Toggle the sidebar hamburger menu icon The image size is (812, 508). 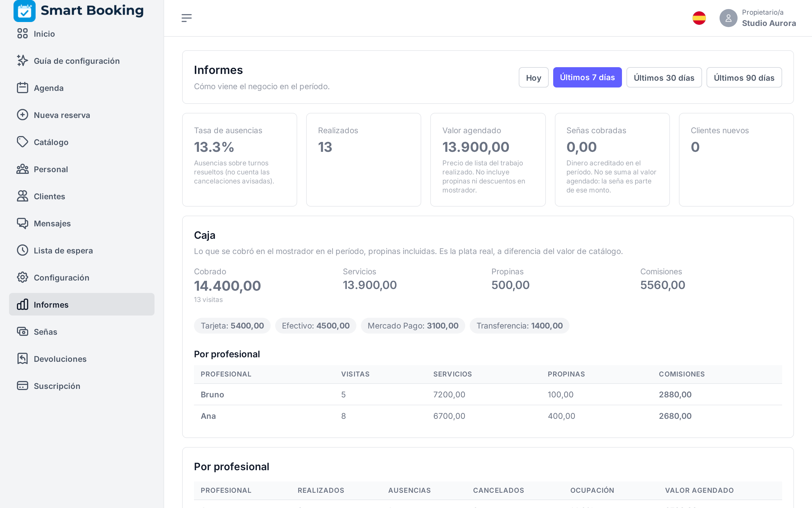(x=187, y=18)
